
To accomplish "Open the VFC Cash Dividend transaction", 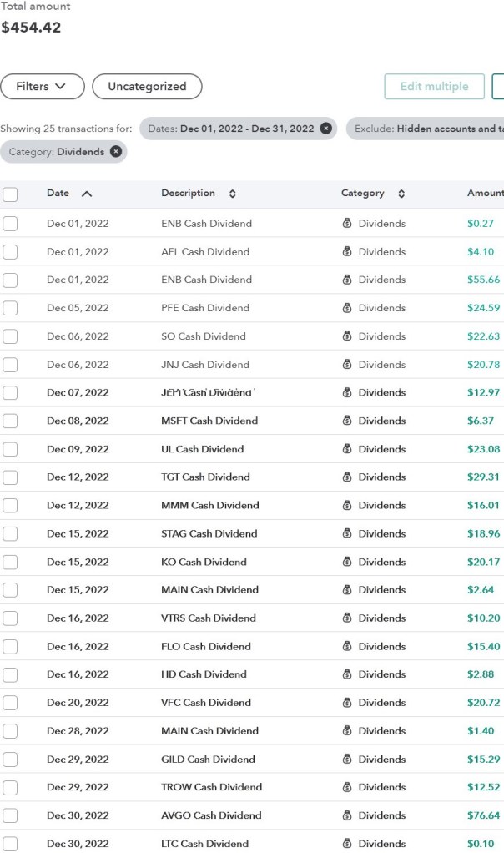I will pos(205,703).
